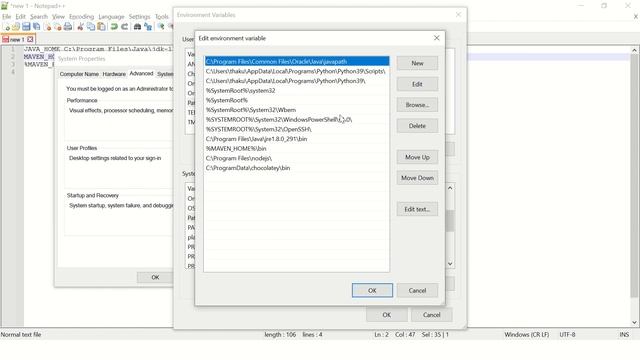Click the Zoom In icon in Notepad++ toolbar
Viewport: 640px width, 360px height.
tap(161, 27)
